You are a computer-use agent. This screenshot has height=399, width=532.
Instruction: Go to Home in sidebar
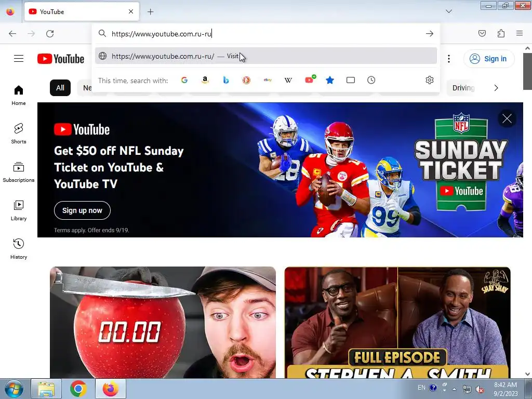click(x=19, y=96)
